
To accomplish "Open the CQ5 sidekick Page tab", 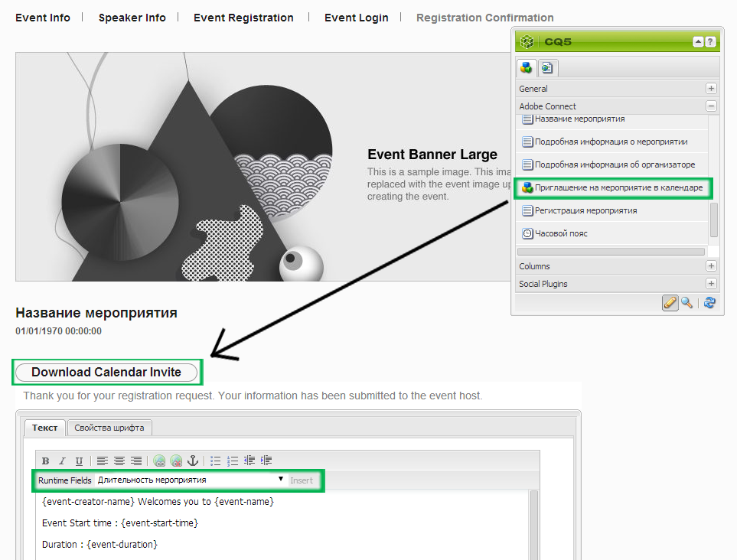I will pyautogui.click(x=546, y=68).
